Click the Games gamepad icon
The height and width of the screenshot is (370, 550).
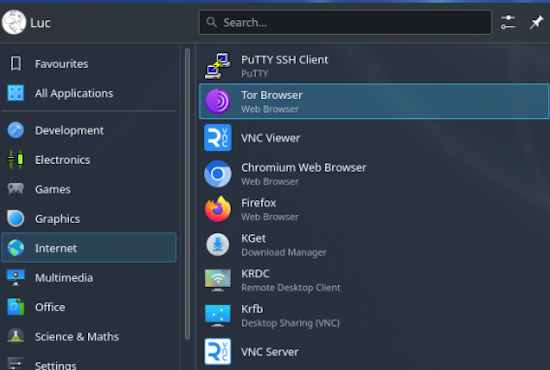coord(16,189)
